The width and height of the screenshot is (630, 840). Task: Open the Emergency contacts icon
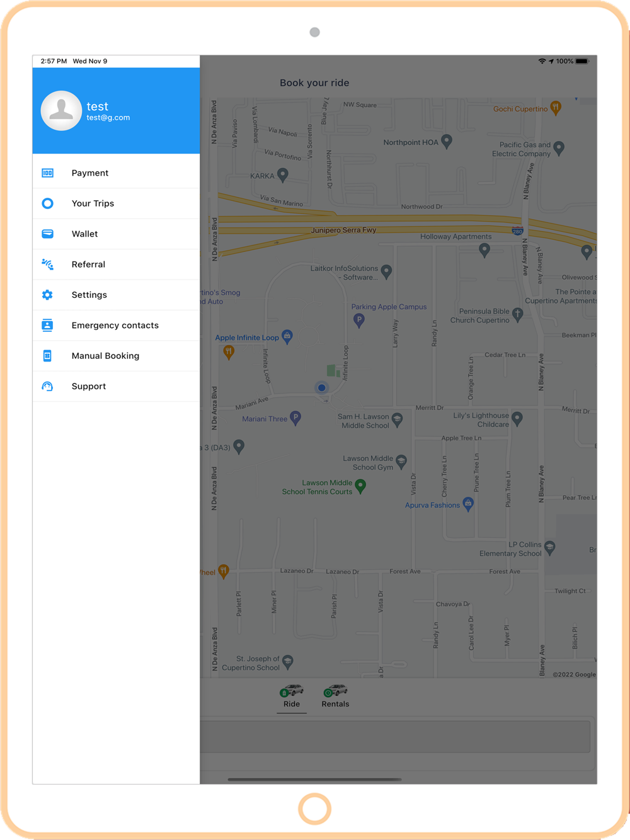[47, 326]
